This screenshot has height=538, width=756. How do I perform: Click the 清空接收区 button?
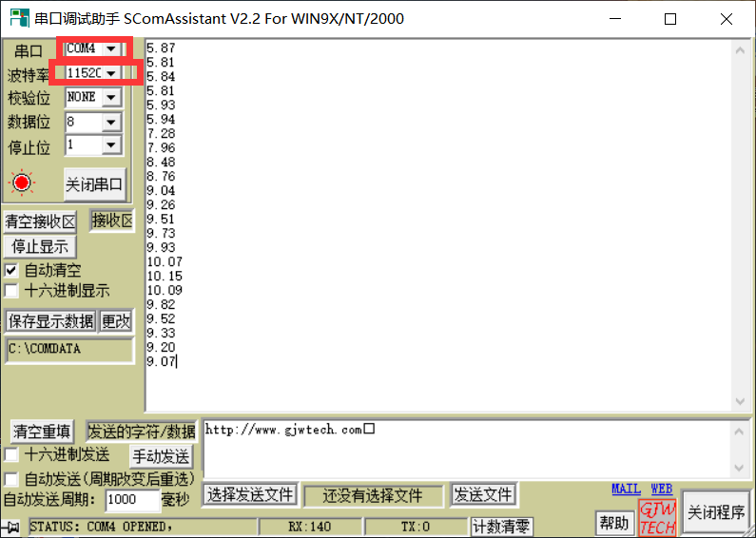tap(40, 221)
